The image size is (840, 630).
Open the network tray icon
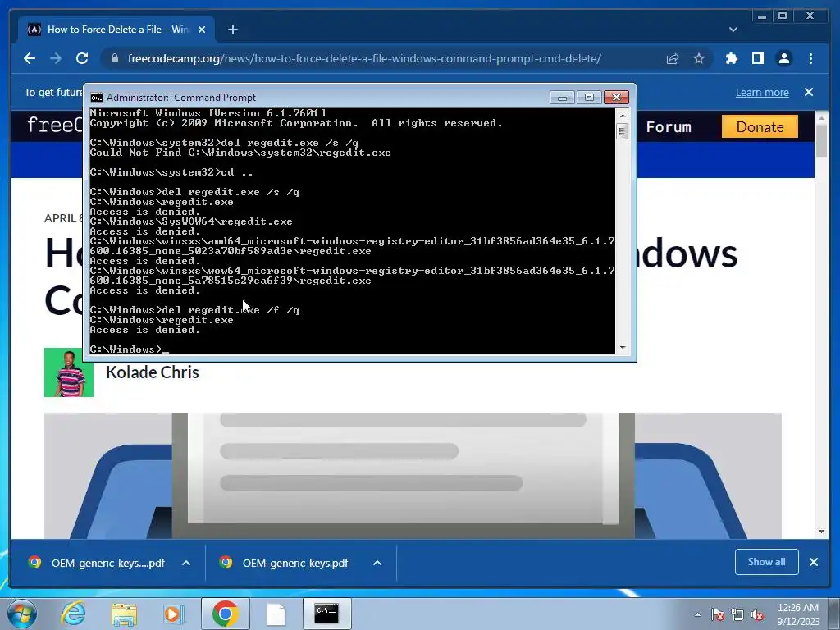(737, 615)
